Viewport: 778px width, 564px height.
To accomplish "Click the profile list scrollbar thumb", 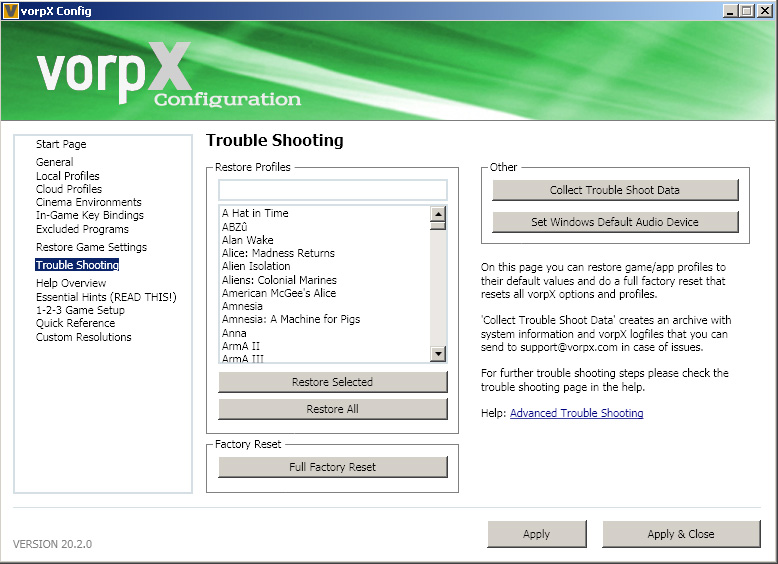I will point(438,226).
